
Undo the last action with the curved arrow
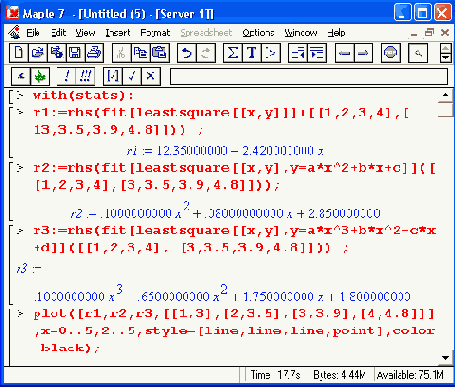(x=187, y=53)
